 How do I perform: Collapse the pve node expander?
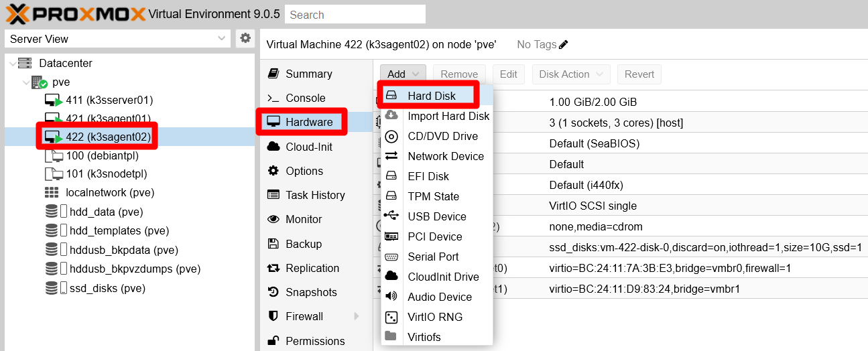tap(25, 83)
